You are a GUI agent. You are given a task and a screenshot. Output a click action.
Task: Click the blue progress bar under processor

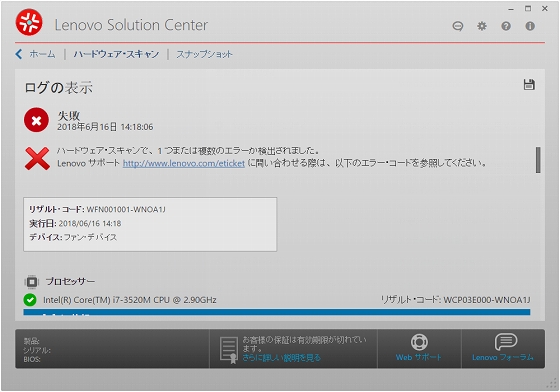click(277, 312)
